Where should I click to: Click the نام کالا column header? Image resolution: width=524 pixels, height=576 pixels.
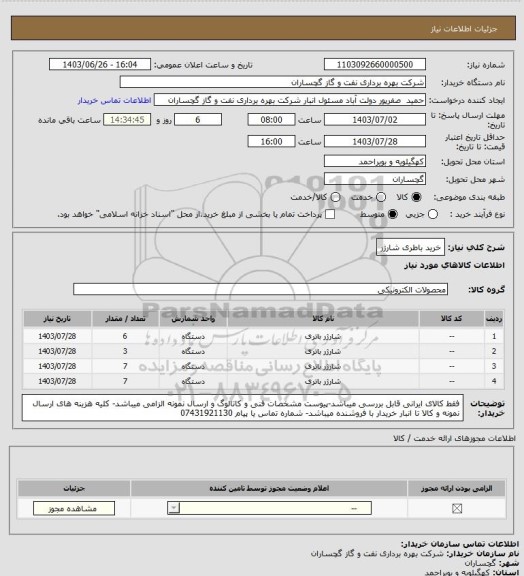coord(323,319)
